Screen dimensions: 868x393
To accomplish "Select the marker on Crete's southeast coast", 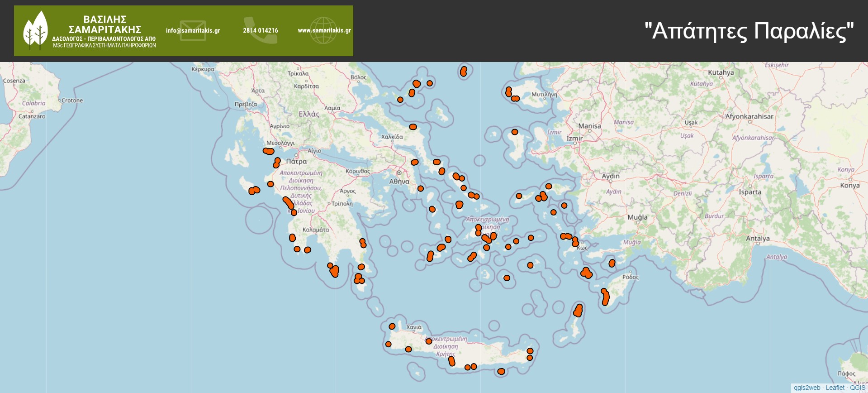I will pos(501,372).
